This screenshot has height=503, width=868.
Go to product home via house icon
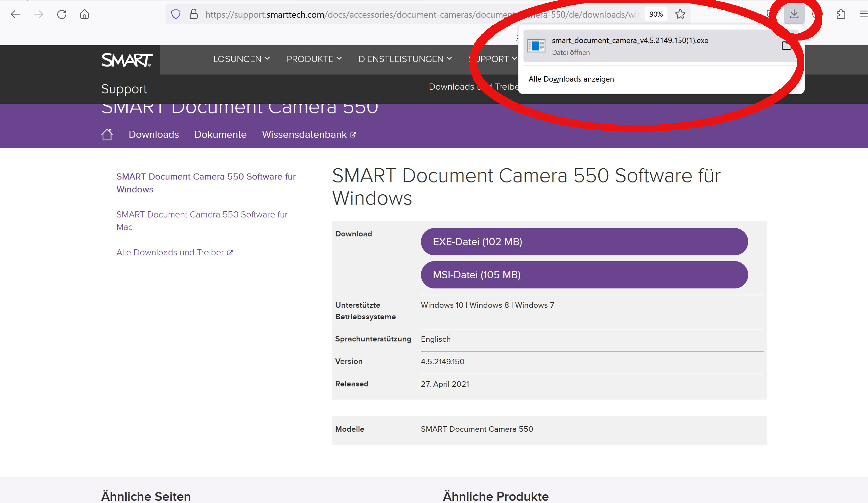(107, 134)
